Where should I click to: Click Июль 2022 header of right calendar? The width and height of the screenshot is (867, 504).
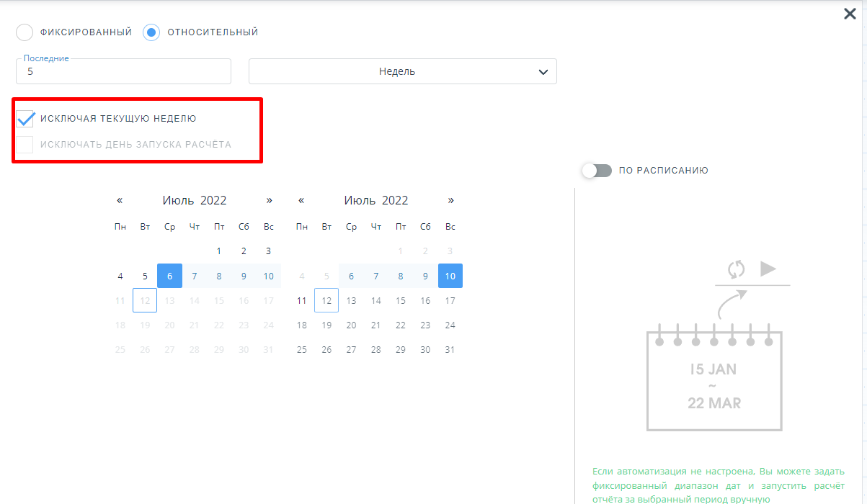[x=376, y=200]
